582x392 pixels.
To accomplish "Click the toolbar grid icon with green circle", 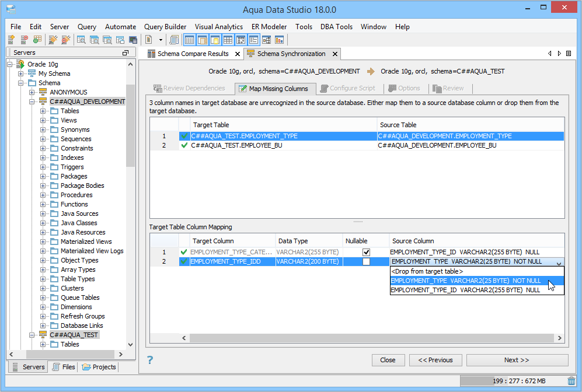I will click(37, 39).
